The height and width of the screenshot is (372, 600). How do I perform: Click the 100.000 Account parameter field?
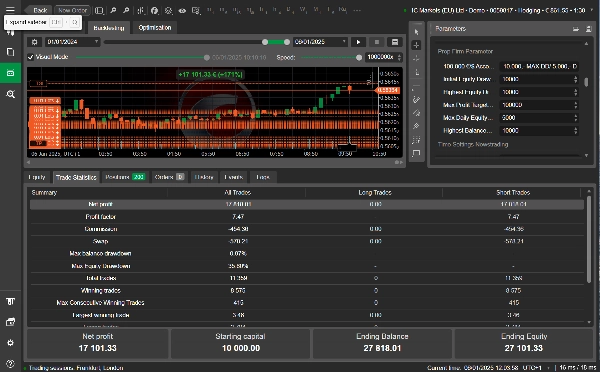pyautogui.click(x=539, y=66)
